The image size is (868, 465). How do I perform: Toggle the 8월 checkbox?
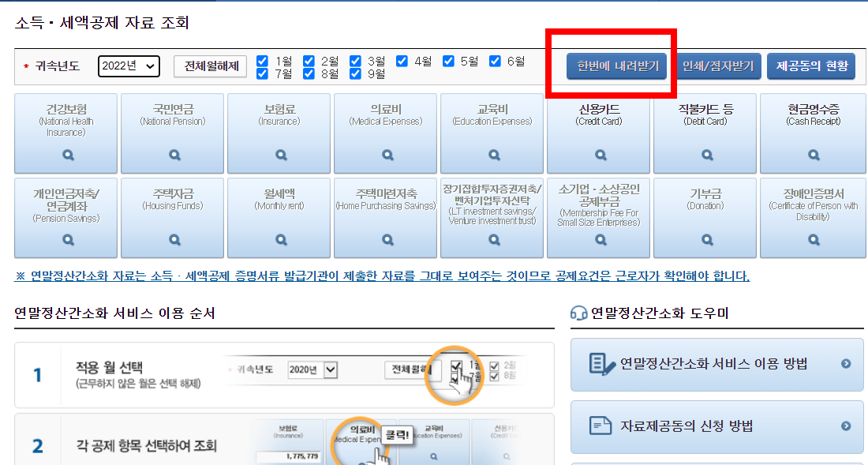coord(309,73)
